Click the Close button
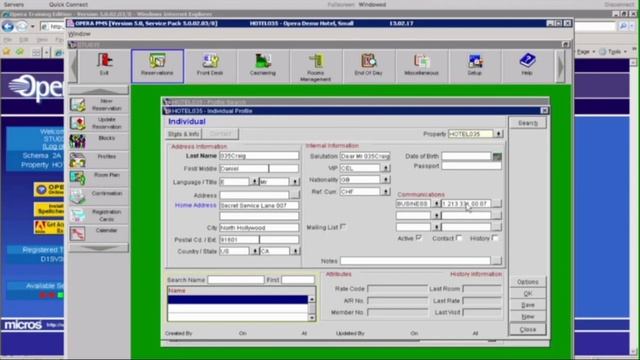 coord(527,329)
